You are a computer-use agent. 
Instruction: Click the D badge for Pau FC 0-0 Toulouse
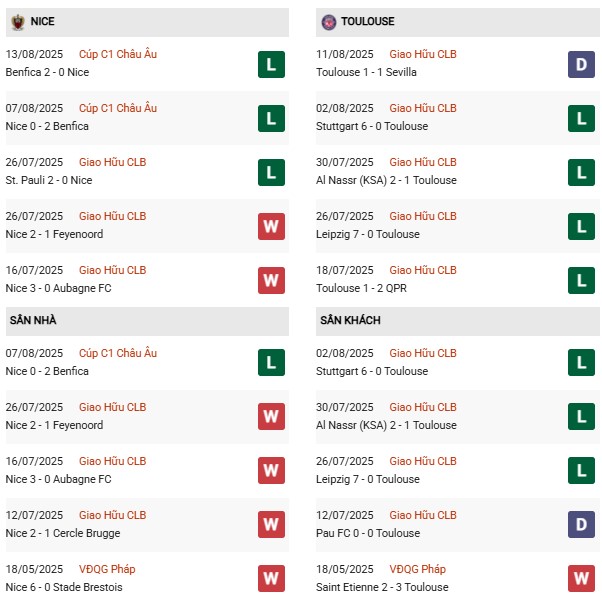point(581,525)
